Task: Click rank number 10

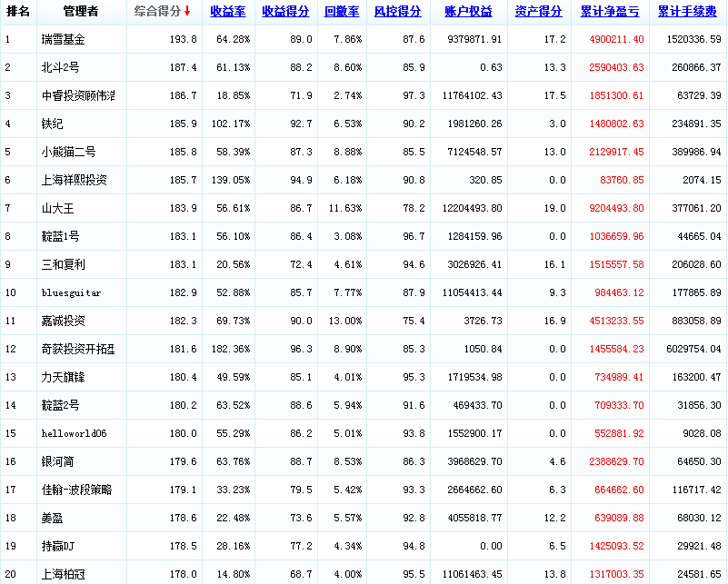Action: click(11, 292)
